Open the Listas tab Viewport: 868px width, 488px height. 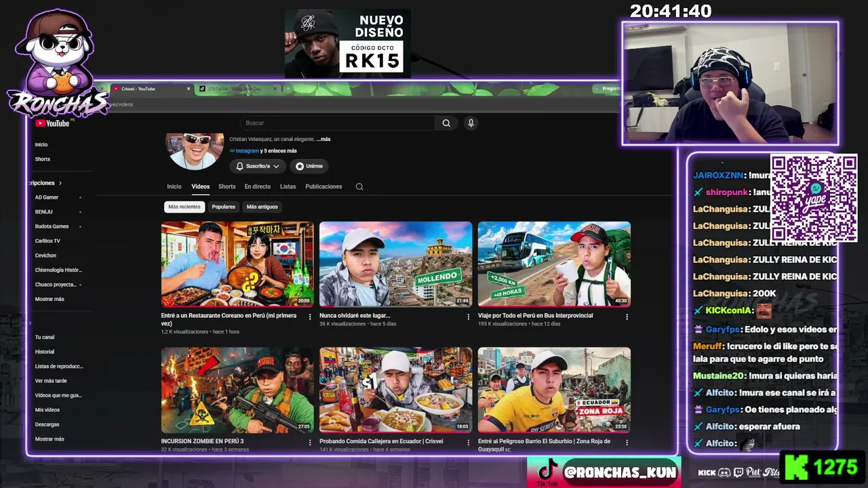pos(288,186)
